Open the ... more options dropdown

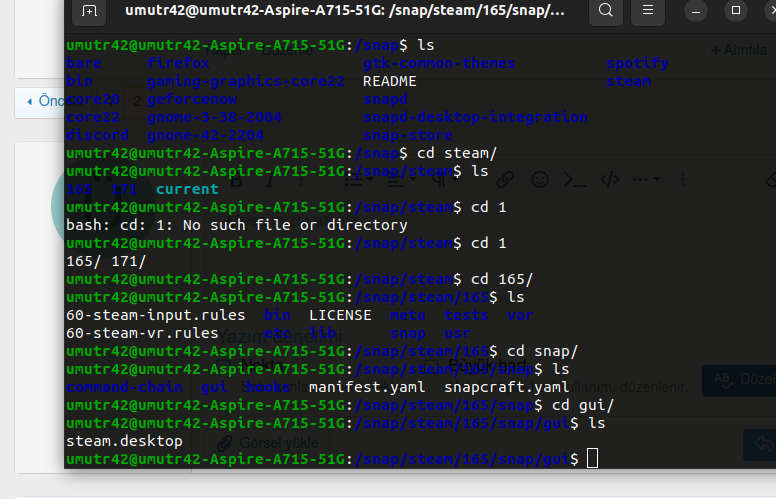pyautogui.click(x=646, y=179)
